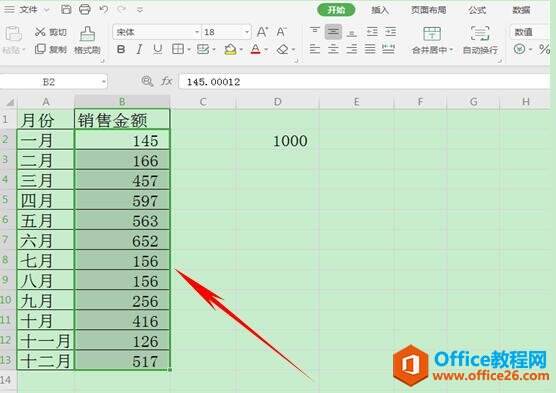
Task: Select the 销售金额 header cell
Action: [122, 120]
